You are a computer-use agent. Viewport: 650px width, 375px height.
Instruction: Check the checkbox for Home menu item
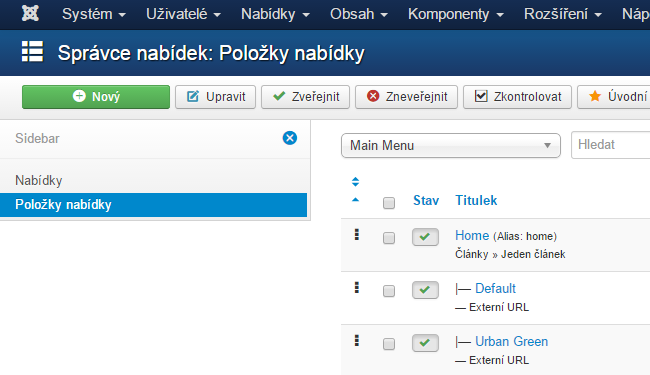point(389,238)
